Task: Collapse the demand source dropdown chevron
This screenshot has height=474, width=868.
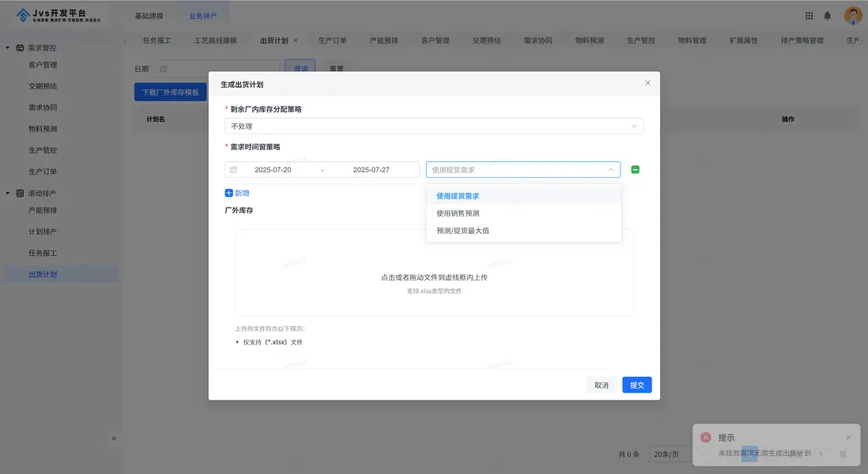Action: pos(610,168)
